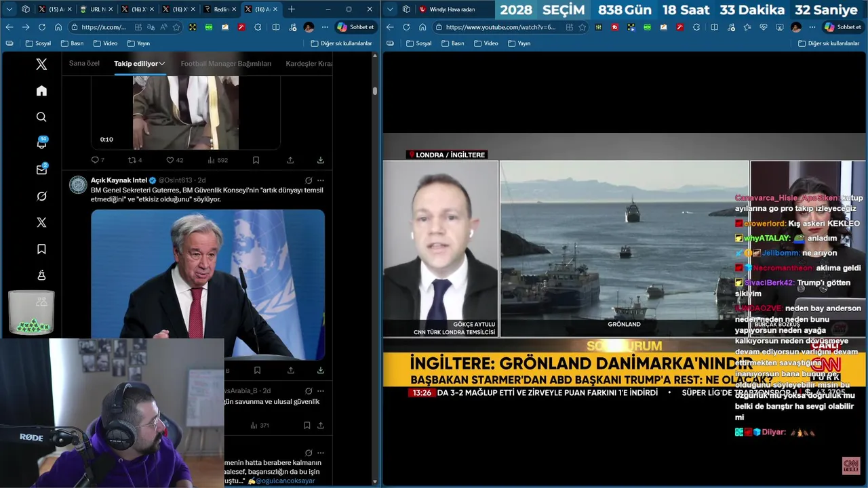Screen dimensions: 868x488
Task: Open tab actions menu in YouTube window
Action: pyautogui.click(x=390, y=9)
